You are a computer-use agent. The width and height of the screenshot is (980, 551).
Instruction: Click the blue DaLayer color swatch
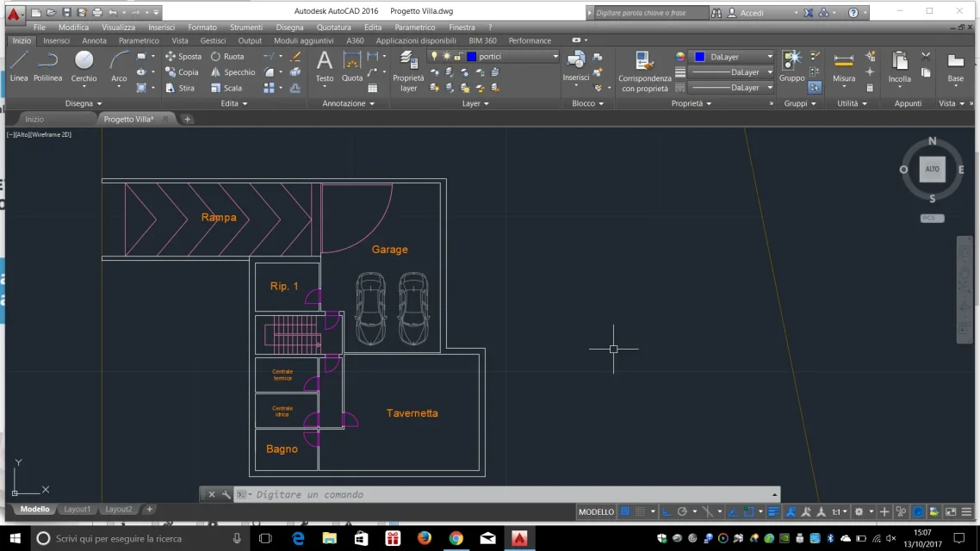(x=699, y=57)
